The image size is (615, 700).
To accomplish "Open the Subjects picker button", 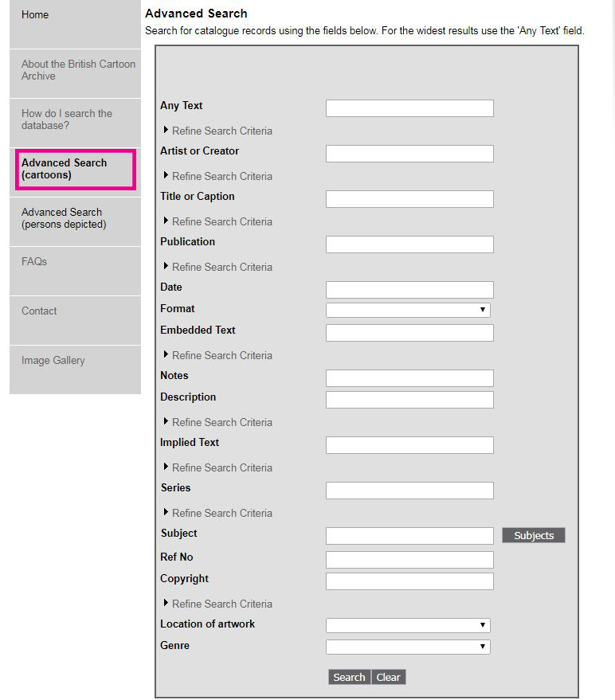I will click(x=533, y=535).
